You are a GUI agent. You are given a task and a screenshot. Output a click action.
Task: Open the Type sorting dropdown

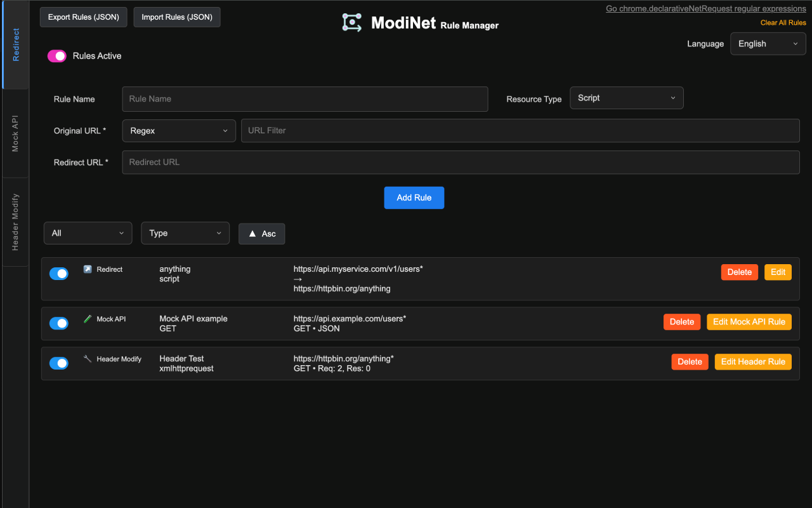point(185,233)
